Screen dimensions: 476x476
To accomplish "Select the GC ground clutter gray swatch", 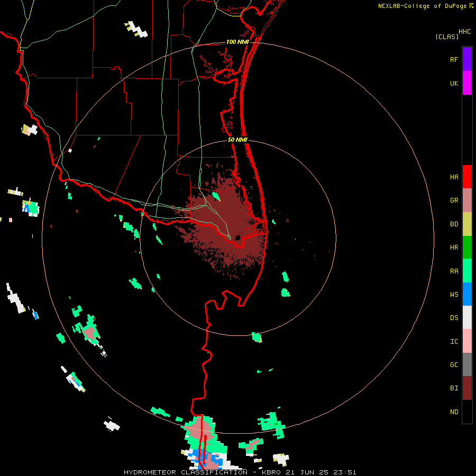I will coord(467,364).
